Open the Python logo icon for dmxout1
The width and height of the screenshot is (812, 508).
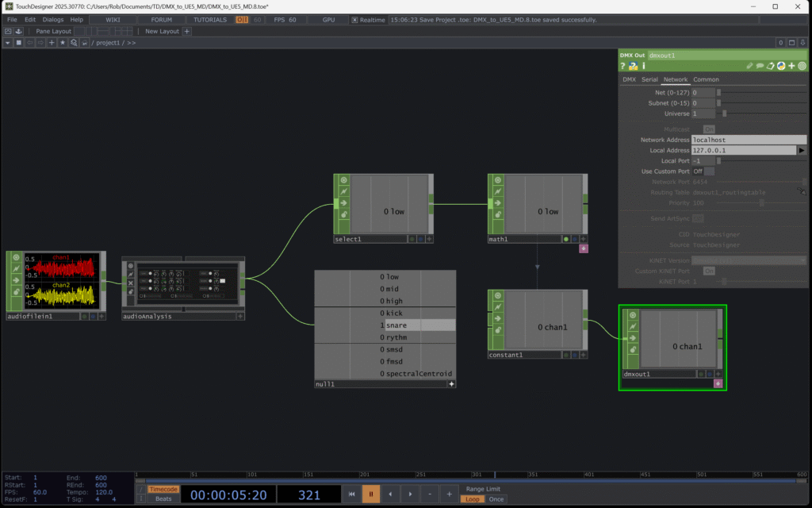pos(781,66)
